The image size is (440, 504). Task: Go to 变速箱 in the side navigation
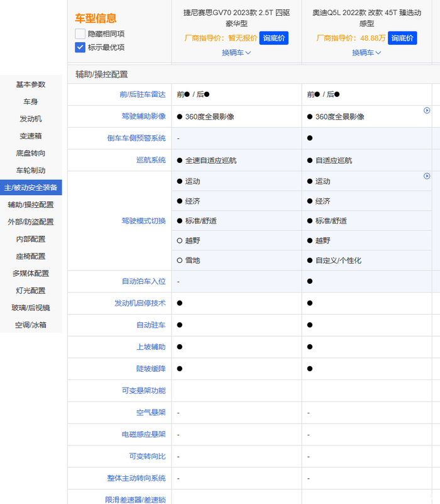coord(31,136)
